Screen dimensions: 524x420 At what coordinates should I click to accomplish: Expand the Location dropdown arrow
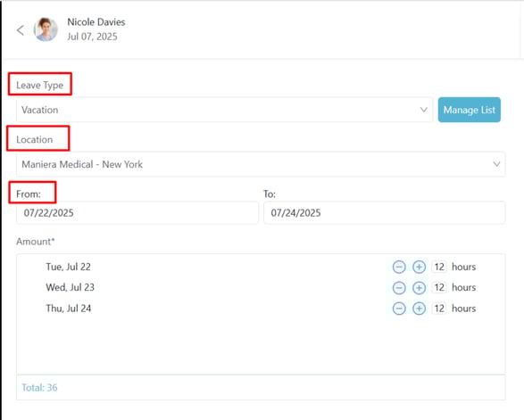[x=496, y=164]
